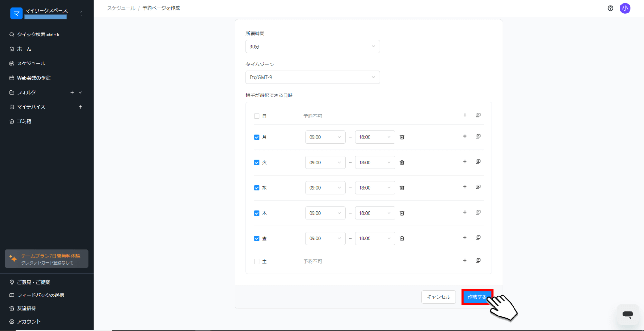
Task: Expand the フォルダ section chevron
Action: click(x=80, y=93)
